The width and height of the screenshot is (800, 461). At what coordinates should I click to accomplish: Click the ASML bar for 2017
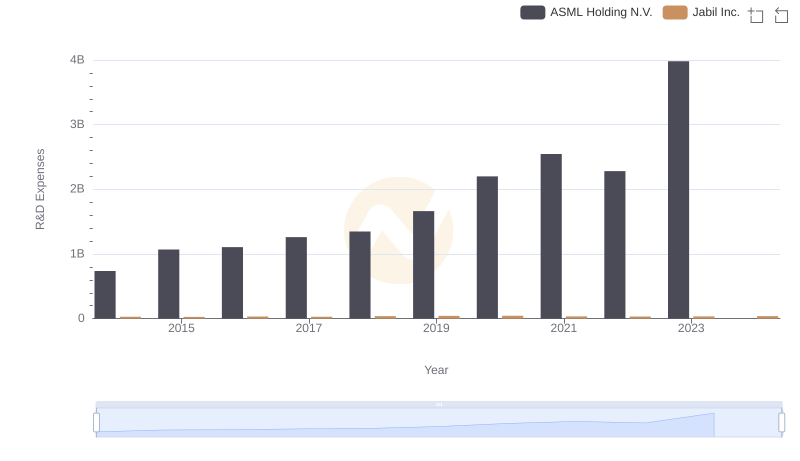pos(296,278)
